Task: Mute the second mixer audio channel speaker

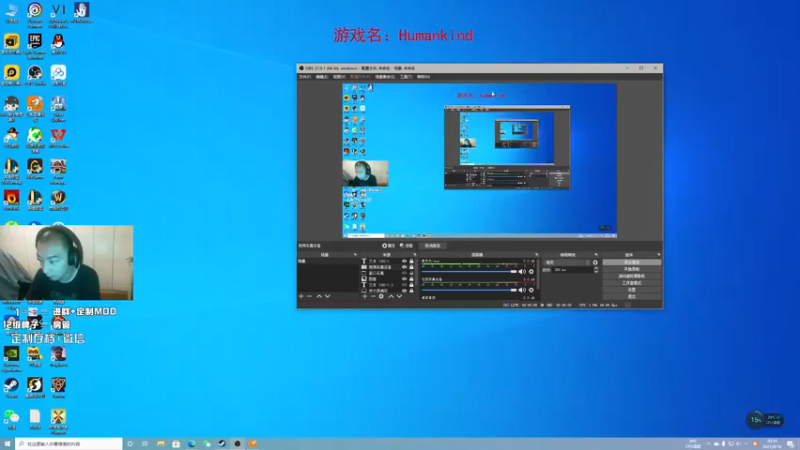Action: point(522,290)
